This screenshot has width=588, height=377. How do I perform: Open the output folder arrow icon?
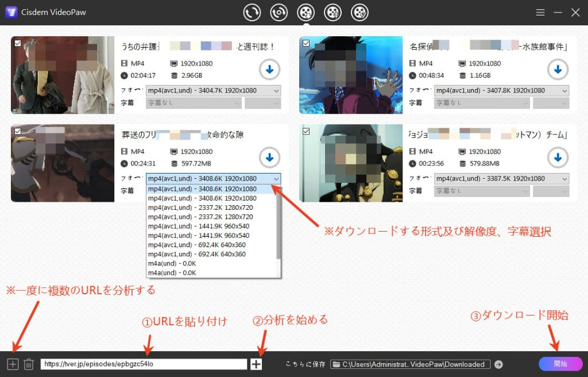click(x=498, y=364)
